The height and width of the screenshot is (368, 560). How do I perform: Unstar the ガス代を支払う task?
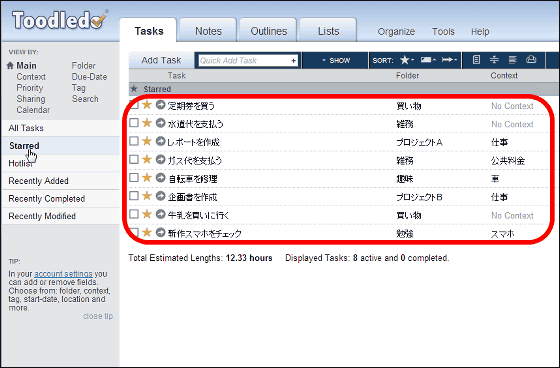click(x=147, y=159)
